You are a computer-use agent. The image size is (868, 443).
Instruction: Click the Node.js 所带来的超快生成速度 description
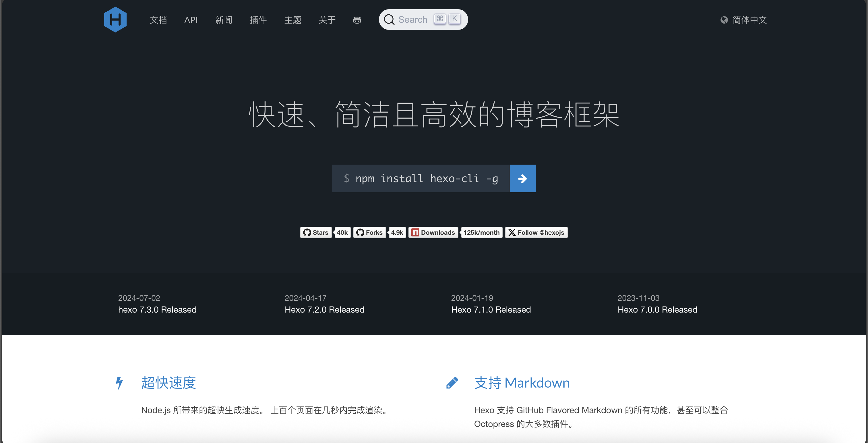point(266,410)
